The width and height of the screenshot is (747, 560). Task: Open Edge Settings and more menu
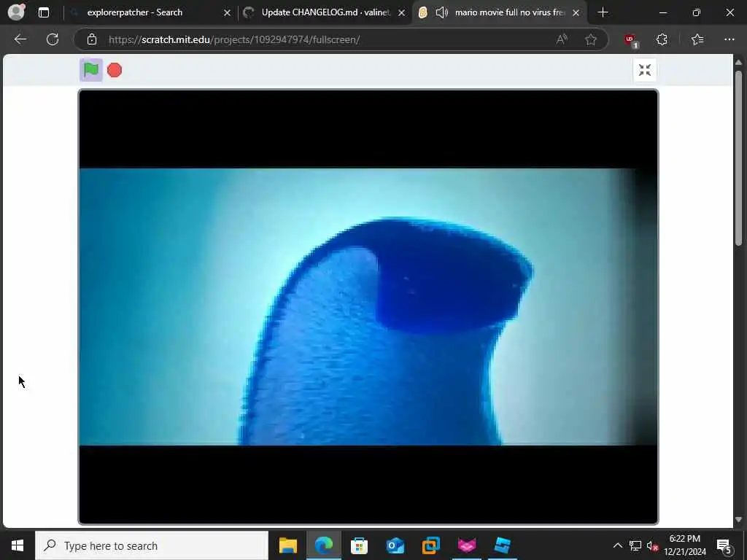click(729, 39)
